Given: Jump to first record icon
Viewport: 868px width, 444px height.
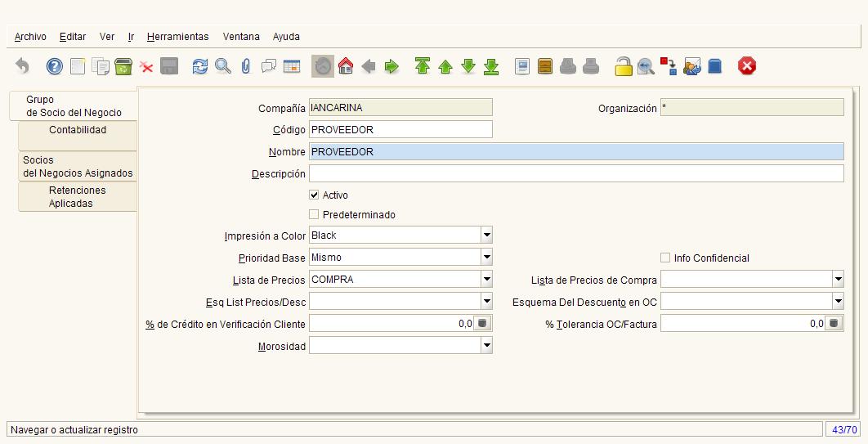Looking at the screenshot, I should [423, 66].
